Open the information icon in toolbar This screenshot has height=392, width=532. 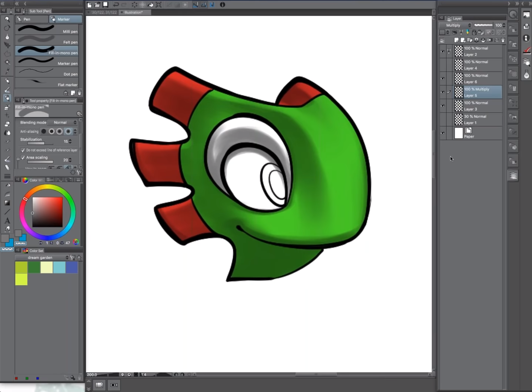(222, 5)
